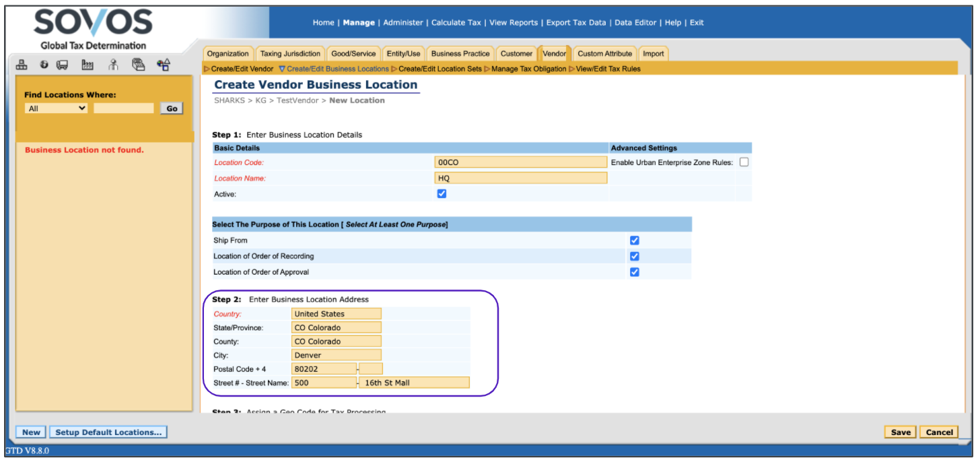Switch to the Taxing Jurisdiction tab
This screenshot has height=466, width=980.
coord(290,54)
